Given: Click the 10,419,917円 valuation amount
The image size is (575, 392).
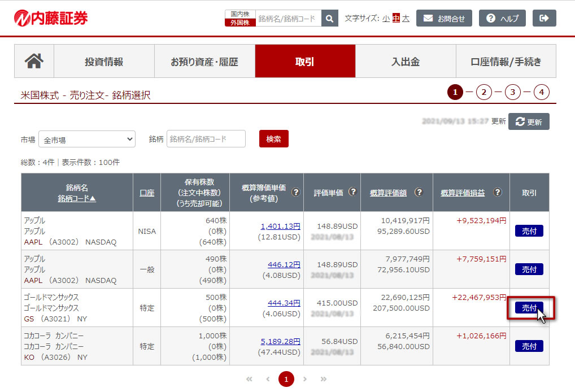Looking at the screenshot, I should 405,220.
